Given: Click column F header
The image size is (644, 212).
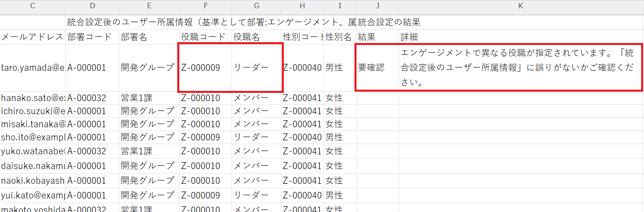Looking at the screenshot, I should coord(205,6).
